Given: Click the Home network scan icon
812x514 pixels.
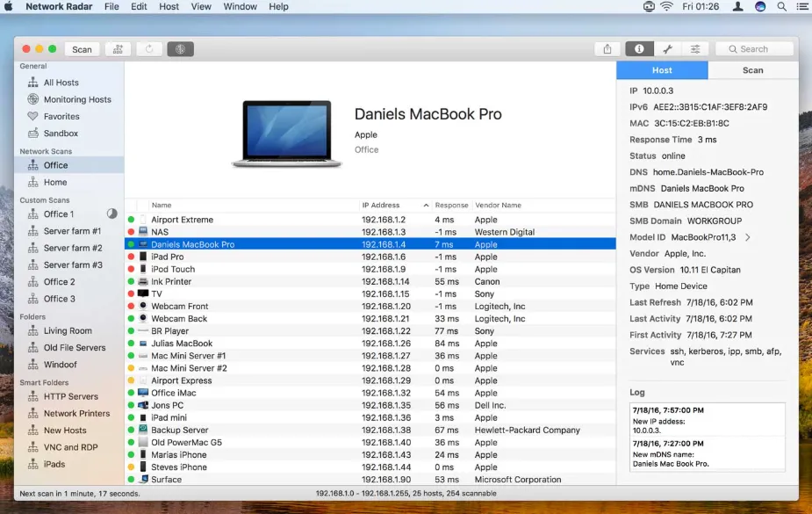Looking at the screenshot, I should pyautogui.click(x=33, y=183).
